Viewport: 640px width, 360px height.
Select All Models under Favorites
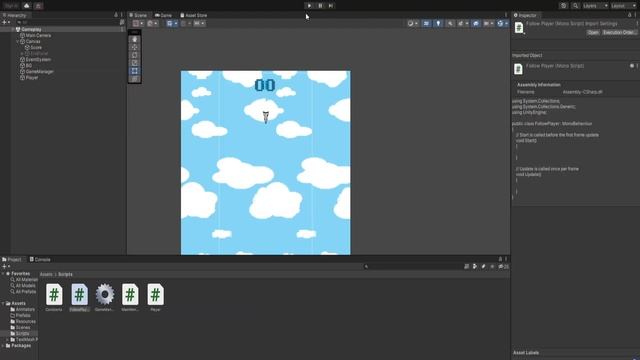click(x=24, y=286)
